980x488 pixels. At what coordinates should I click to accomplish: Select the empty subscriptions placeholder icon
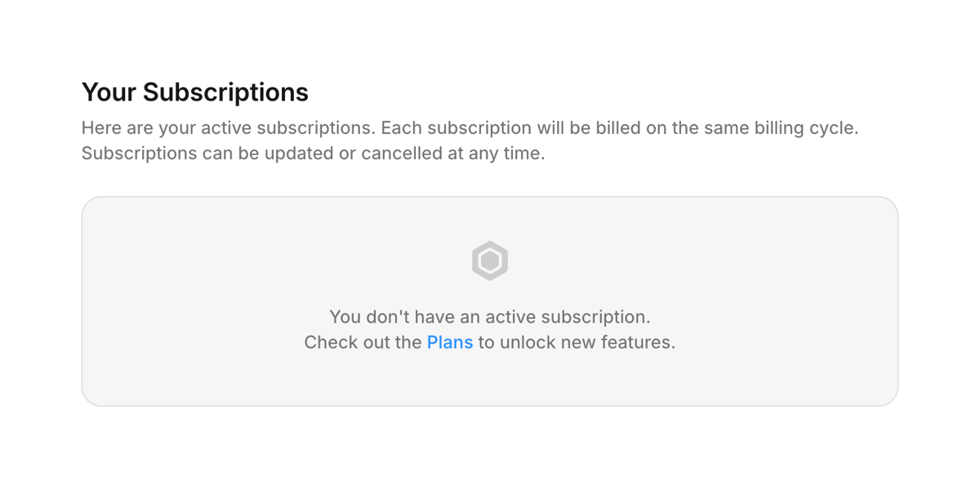(x=490, y=261)
